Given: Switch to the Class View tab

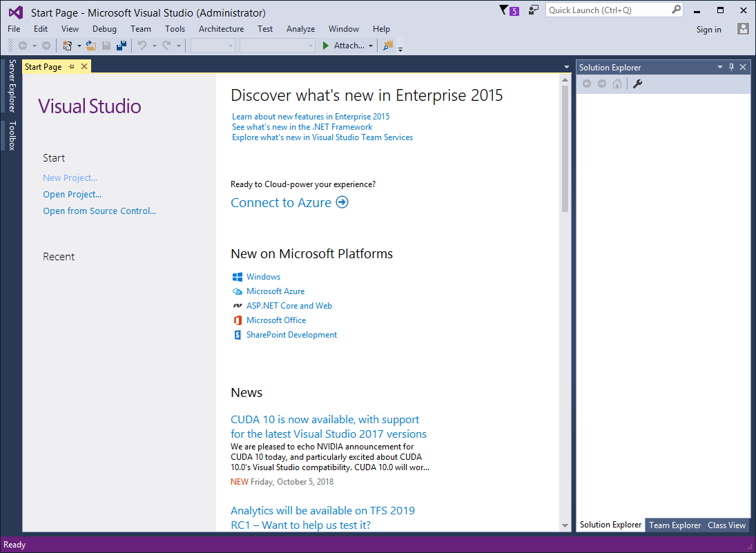Looking at the screenshot, I should click(726, 525).
